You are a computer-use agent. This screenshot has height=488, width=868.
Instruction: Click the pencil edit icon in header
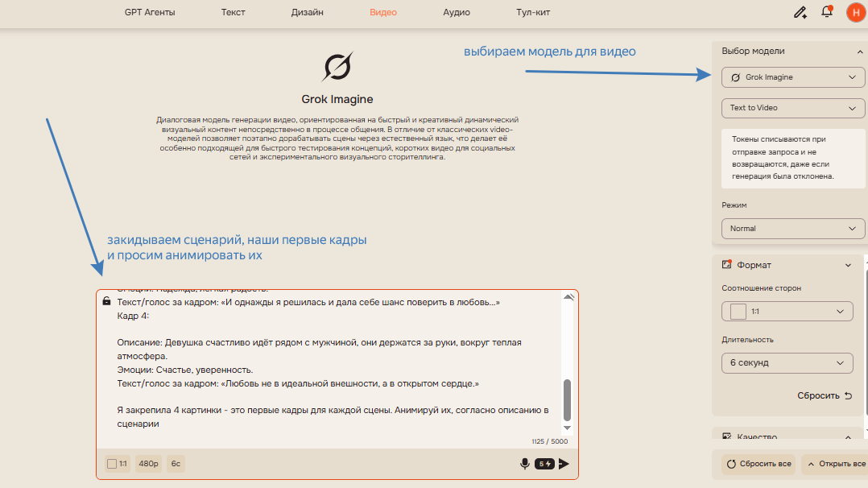click(800, 12)
